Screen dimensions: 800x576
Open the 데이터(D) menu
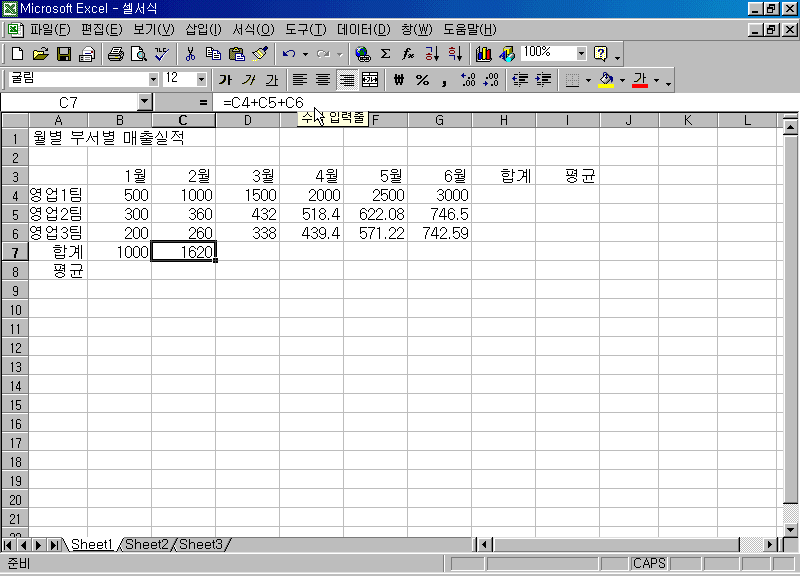[x=363, y=30]
